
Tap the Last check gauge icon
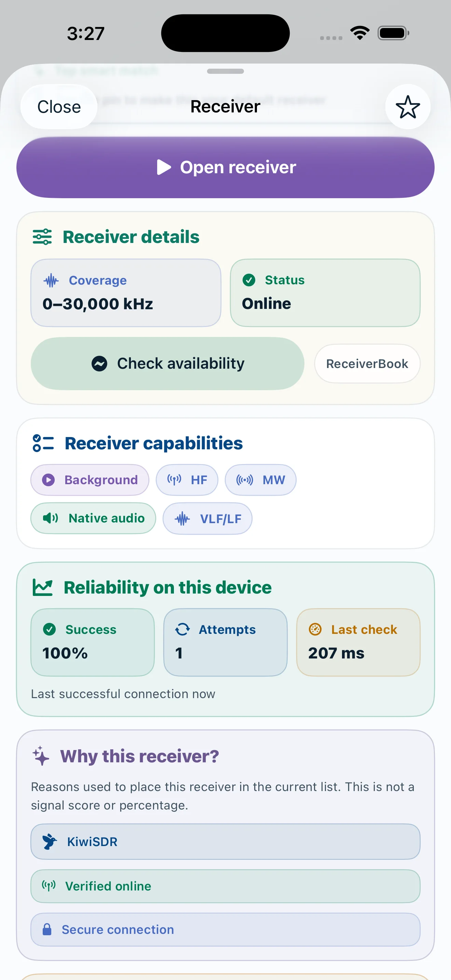click(x=315, y=630)
